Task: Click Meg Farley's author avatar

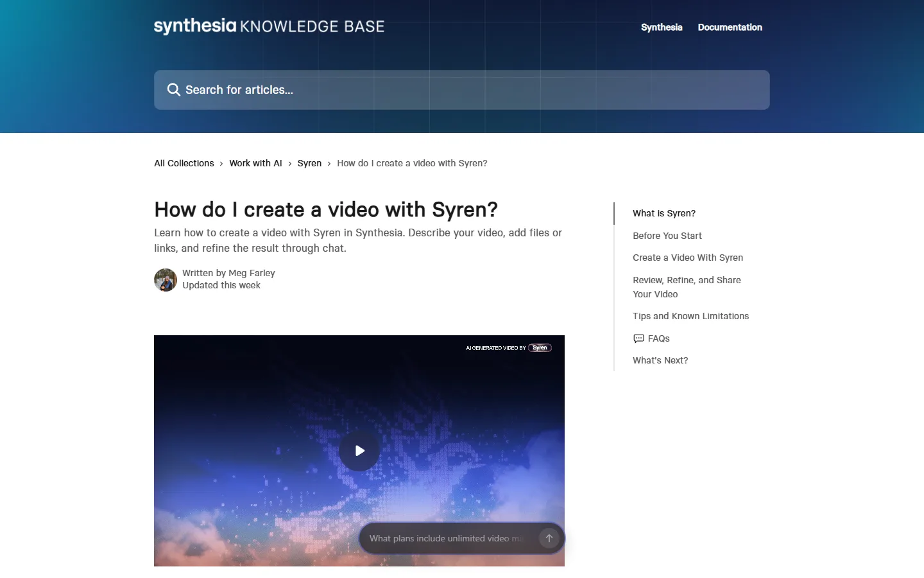Action: tap(166, 280)
